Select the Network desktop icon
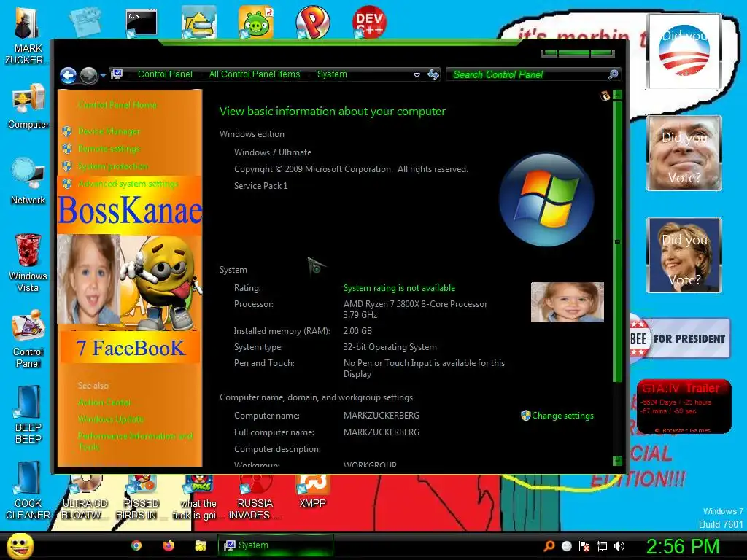 pyautogui.click(x=28, y=181)
